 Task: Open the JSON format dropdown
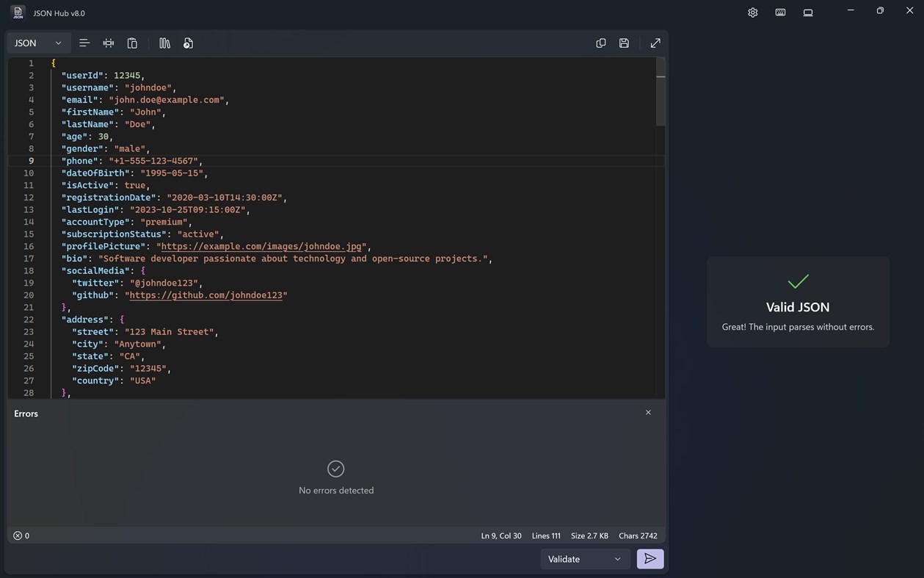[39, 43]
